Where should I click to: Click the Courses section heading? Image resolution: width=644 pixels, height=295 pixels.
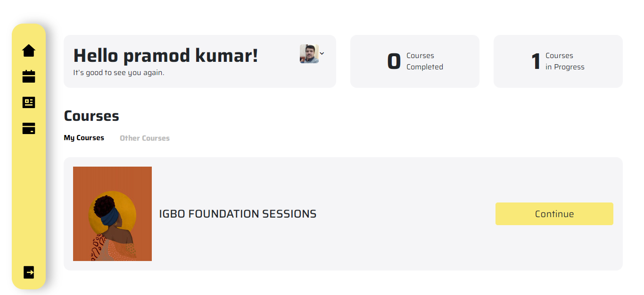(x=91, y=116)
